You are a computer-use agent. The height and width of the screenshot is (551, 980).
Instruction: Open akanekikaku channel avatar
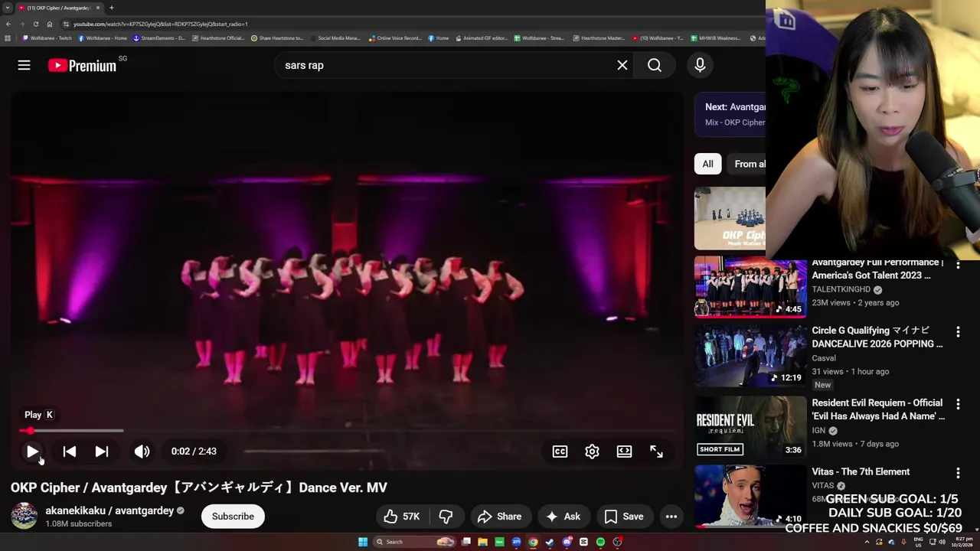[x=24, y=516]
